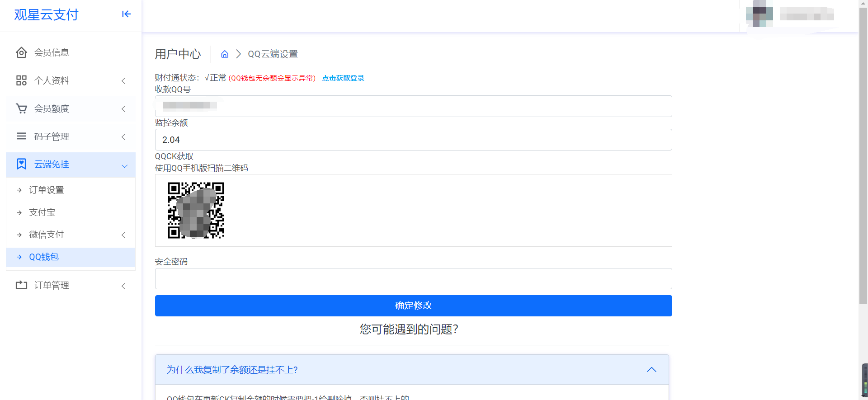The height and width of the screenshot is (400, 868).
Task: Click the 订单管理 folder icon
Action: (x=21, y=285)
